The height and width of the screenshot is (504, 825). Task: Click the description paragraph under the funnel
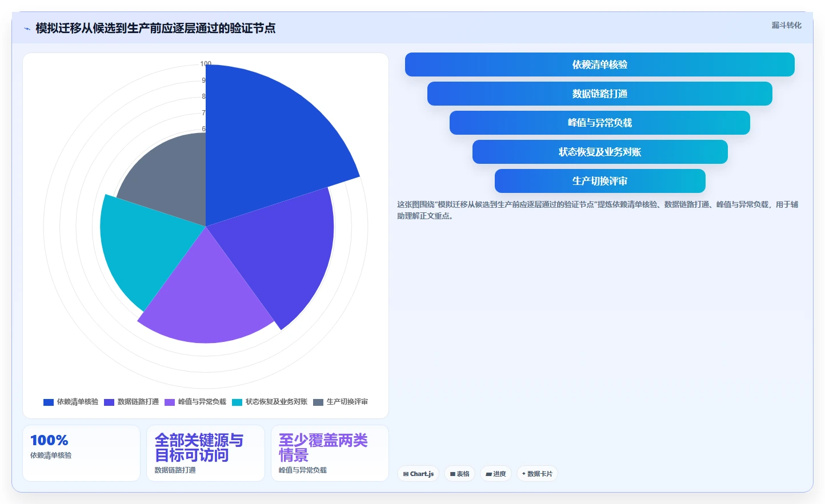598,210
